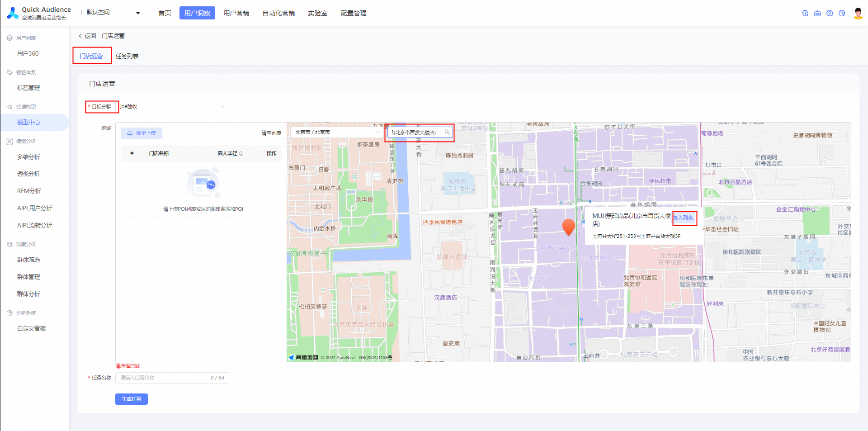Image resolution: width=868 pixels, height=431 pixels.
Task: Click the 便民超市 label on map
Action: pyautogui.click(x=660, y=181)
